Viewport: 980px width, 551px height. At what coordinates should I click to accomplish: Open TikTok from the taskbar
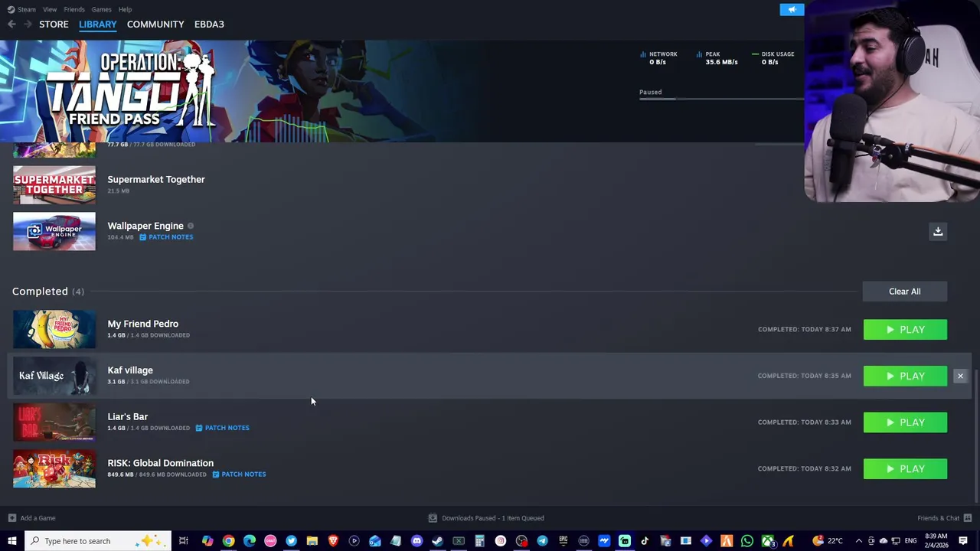tap(645, 541)
